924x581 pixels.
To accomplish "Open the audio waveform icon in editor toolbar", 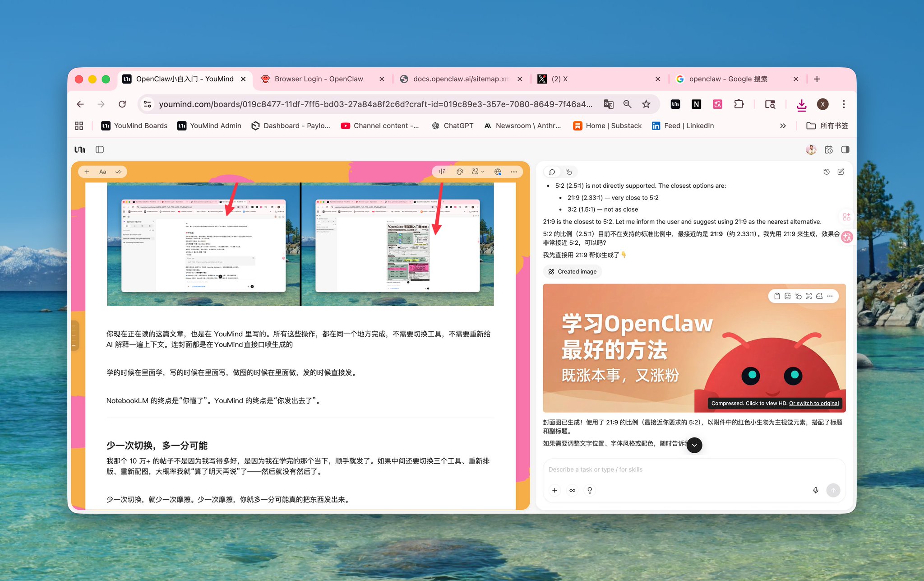I will point(442,172).
